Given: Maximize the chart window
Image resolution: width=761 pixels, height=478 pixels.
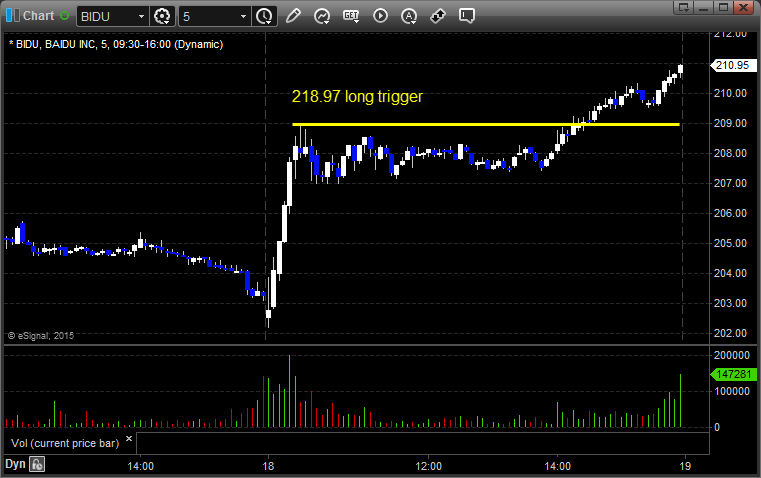Looking at the screenshot, I should tap(724, 7).
